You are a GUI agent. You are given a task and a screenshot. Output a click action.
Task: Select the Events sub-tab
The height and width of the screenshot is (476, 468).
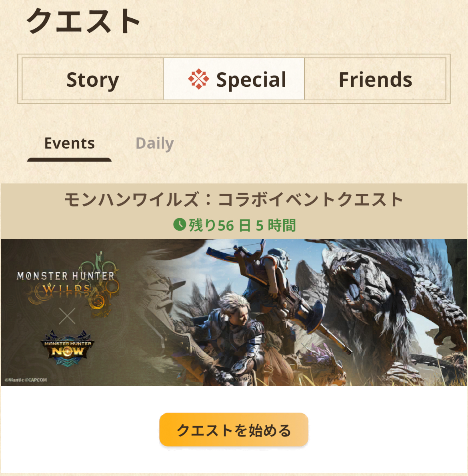(x=70, y=143)
